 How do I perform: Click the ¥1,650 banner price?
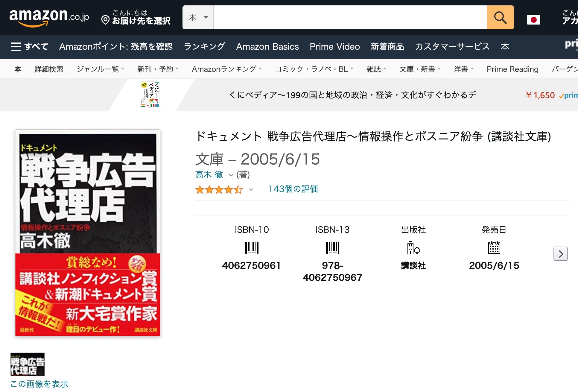click(x=540, y=95)
